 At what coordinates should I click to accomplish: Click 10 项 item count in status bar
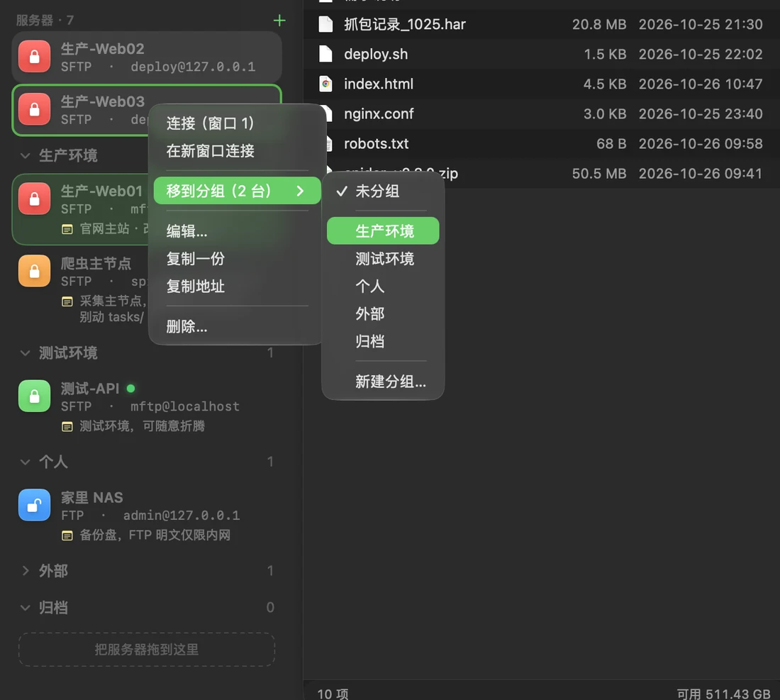(333, 694)
